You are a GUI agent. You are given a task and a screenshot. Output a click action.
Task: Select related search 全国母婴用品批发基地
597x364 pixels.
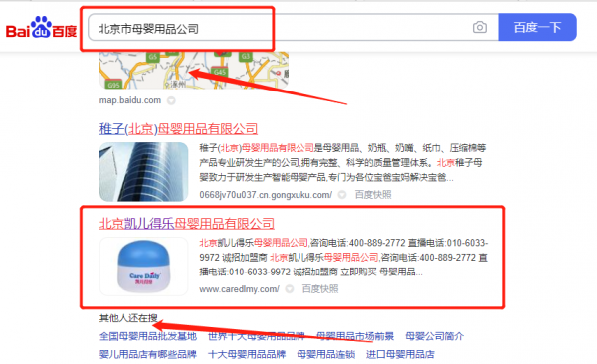pyautogui.click(x=148, y=336)
